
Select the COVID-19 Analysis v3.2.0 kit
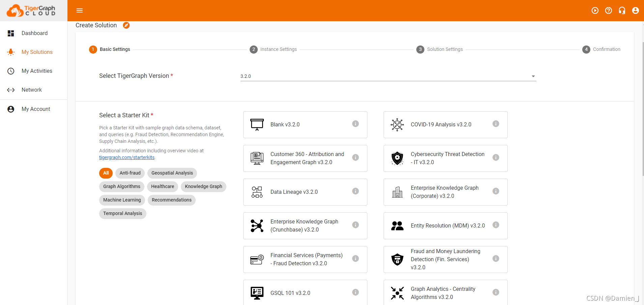pos(446,125)
